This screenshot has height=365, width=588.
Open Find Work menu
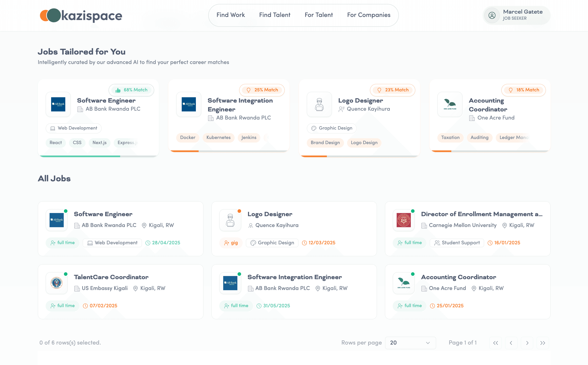pyautogui.click(x=230, y=15)
